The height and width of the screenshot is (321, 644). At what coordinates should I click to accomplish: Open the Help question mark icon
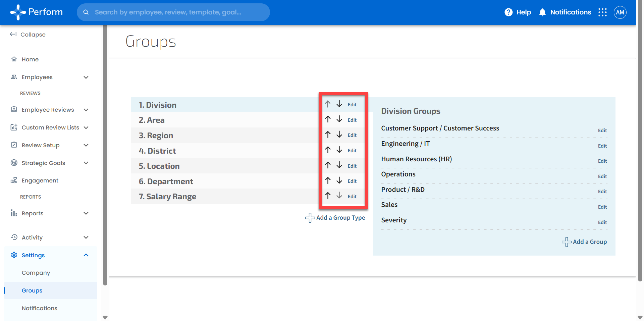[508, 12]
